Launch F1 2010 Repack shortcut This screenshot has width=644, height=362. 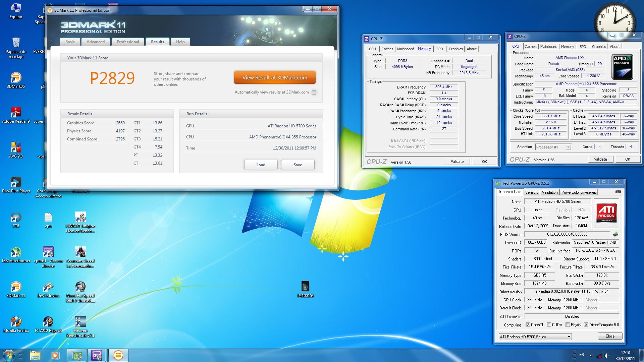(48, 324)
